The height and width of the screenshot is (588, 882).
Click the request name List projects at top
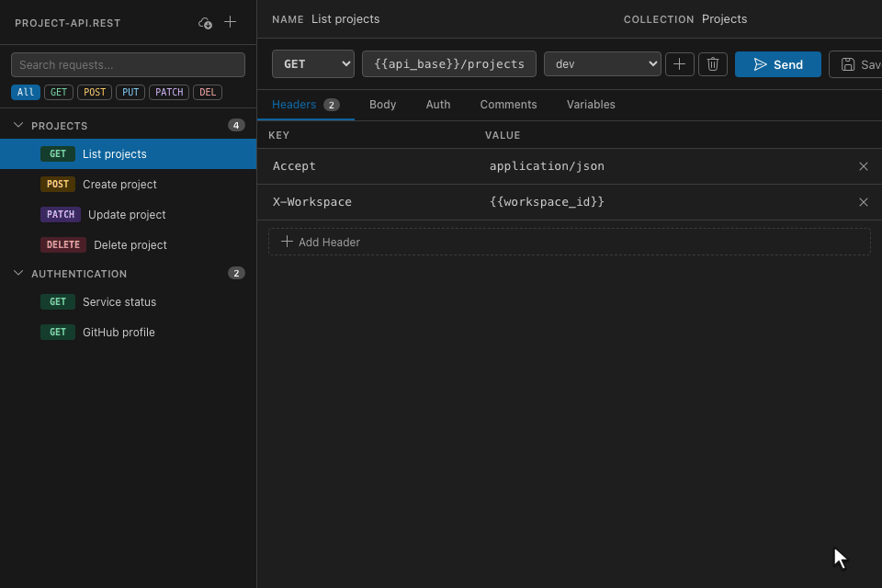coord(345,19)
